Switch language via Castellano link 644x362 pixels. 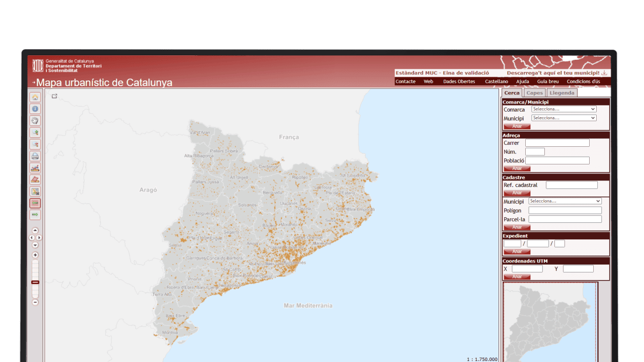tap(496, 81)
